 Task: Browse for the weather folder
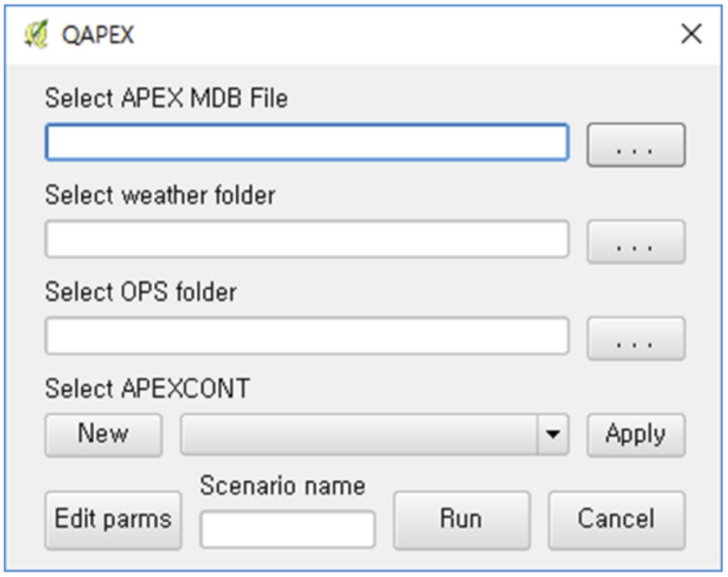pyautogui.click(x=636, y=242)
